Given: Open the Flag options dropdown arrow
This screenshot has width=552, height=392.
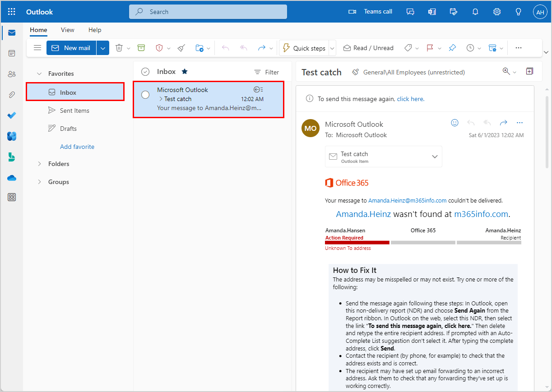Looking at the screenshot, I should (440, 48).
